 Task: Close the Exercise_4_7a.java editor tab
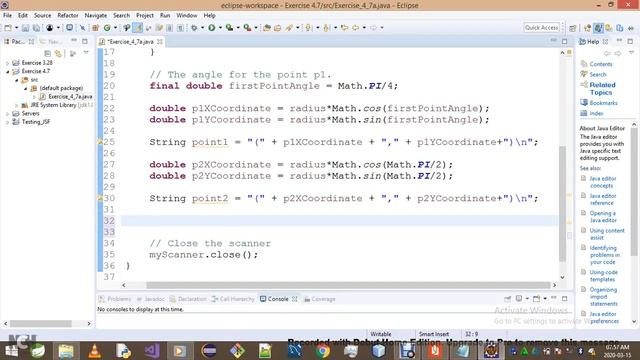click(160, 42)
